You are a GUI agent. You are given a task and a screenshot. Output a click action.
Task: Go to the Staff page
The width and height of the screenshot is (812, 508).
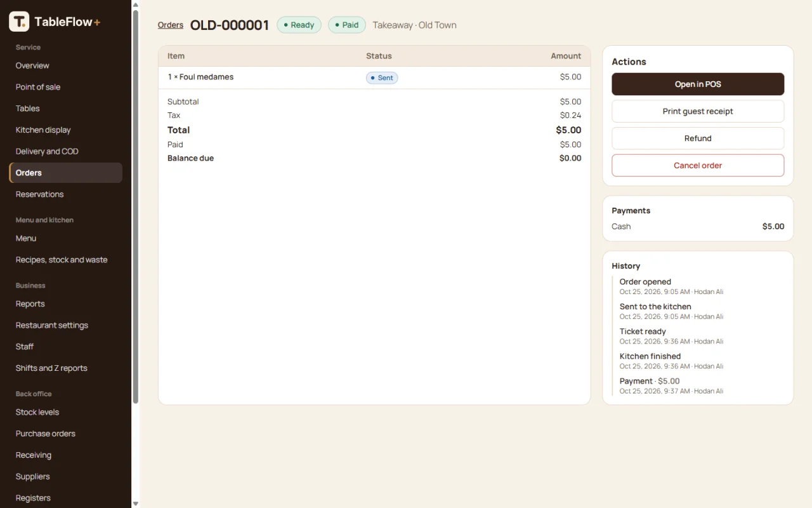(x=65, y=347)
